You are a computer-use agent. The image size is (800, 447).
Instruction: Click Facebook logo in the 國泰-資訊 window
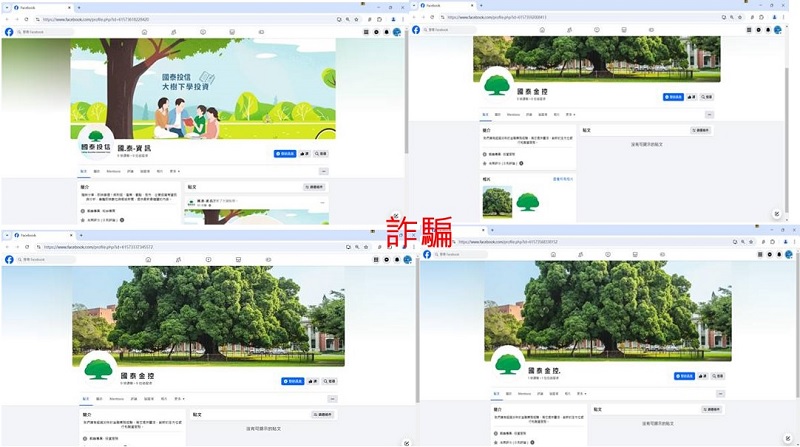tap(9, 32)
